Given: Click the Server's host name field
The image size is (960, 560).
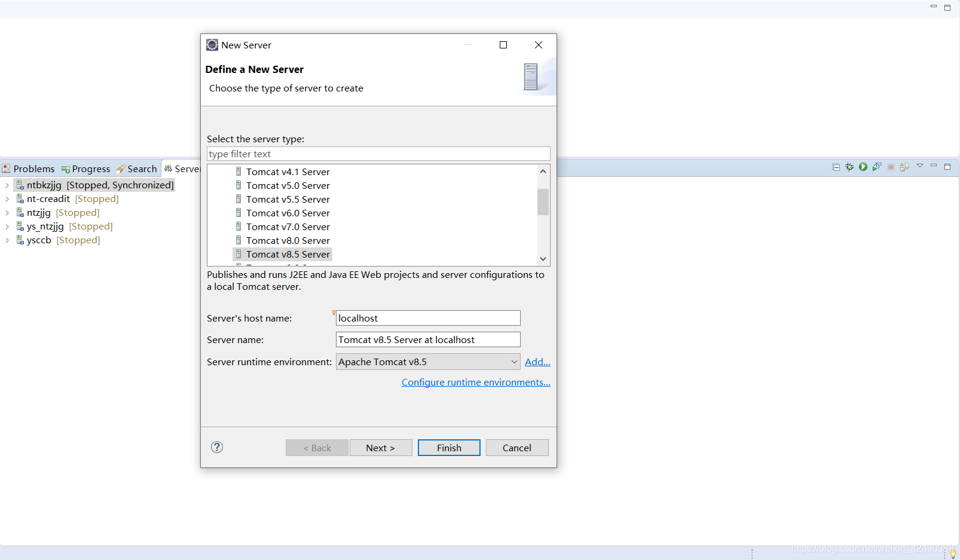Looking at the screenshot, I should [x=428, y=318].
